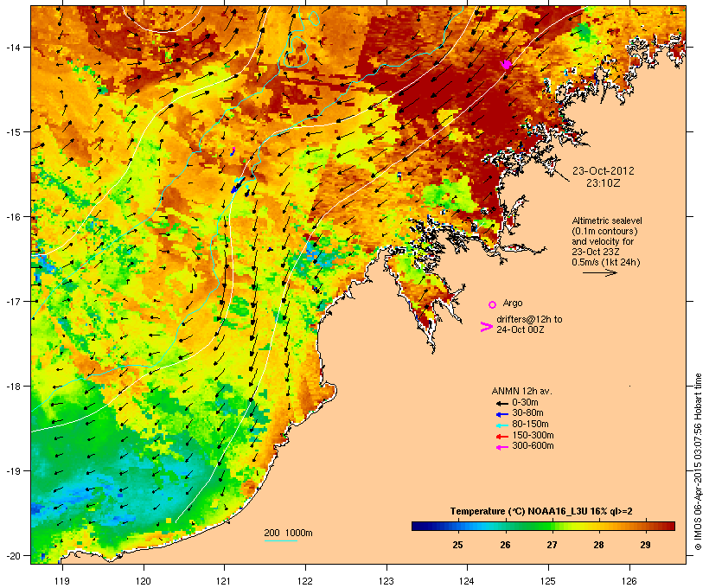
Task: Click the '24-Oct 00Z' text
Action: click(520, 329)
